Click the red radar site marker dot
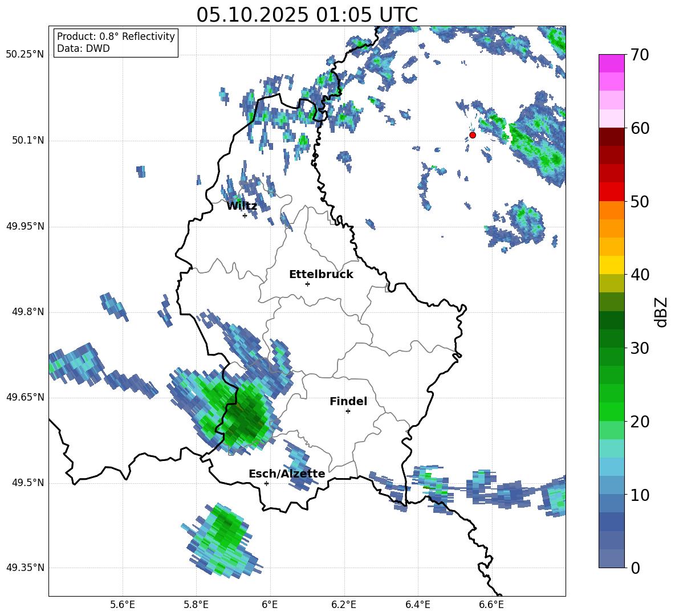 tap(473, 135)
